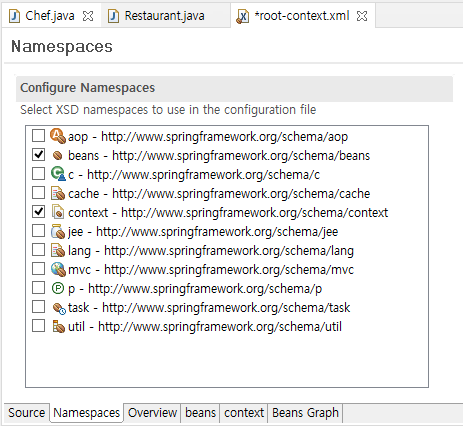This screenshot has height=426, width=463.
Task: Click the c namespace icon
Action: pyautogui.click(x=58, y=174)
